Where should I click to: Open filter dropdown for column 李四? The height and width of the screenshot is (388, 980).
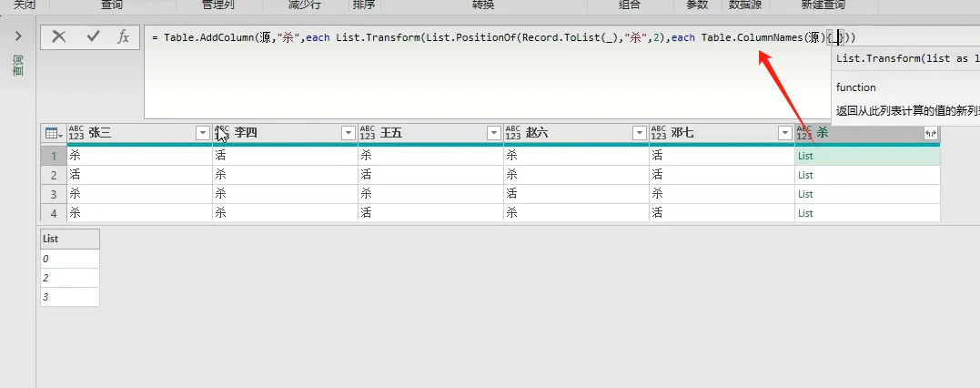coord(349,133)
